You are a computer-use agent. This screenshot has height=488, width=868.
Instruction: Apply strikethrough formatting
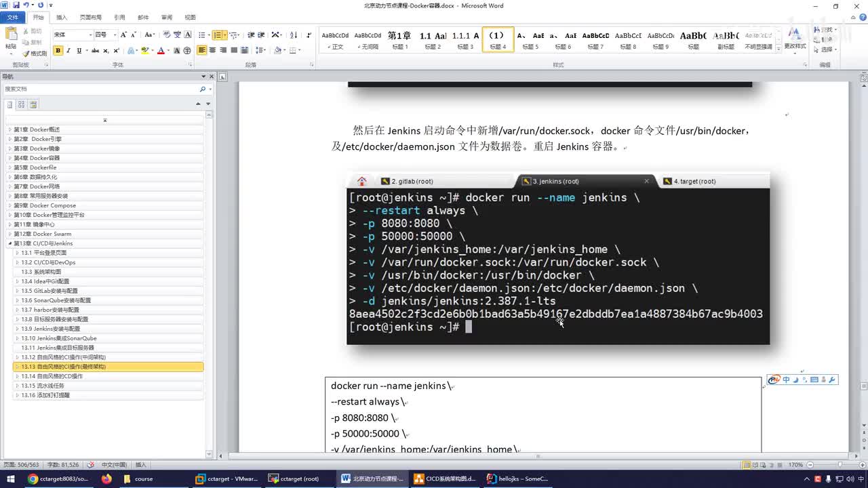(x=96, y=51)
